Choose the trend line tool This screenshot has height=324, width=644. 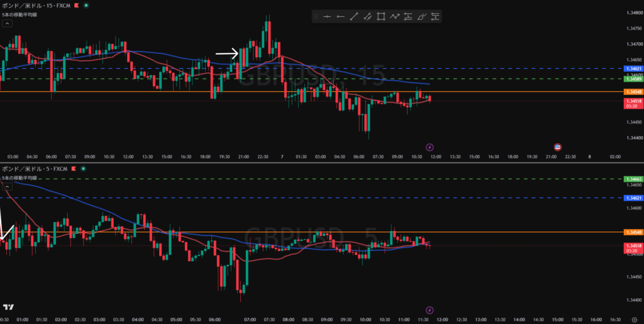coord(354,16)
